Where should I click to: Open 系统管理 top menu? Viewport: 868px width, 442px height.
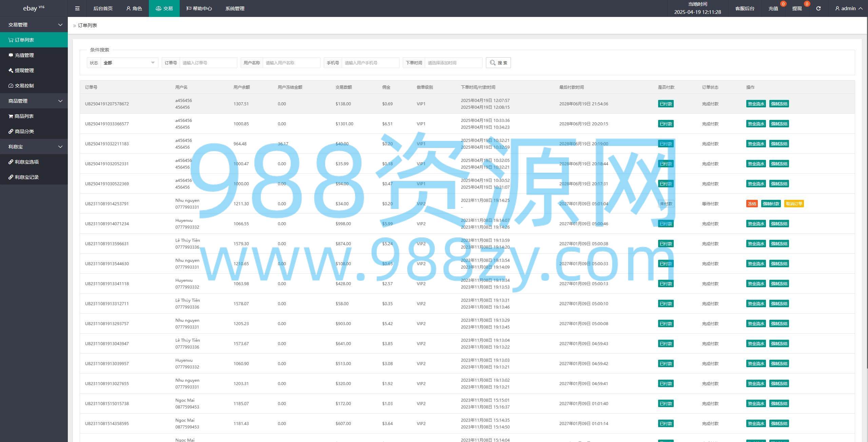pos(235,8)
